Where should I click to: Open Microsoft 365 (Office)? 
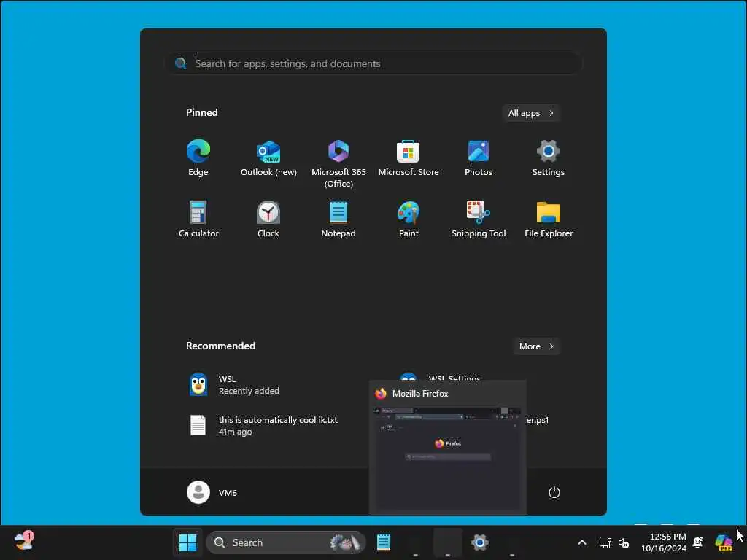(338, 164)
